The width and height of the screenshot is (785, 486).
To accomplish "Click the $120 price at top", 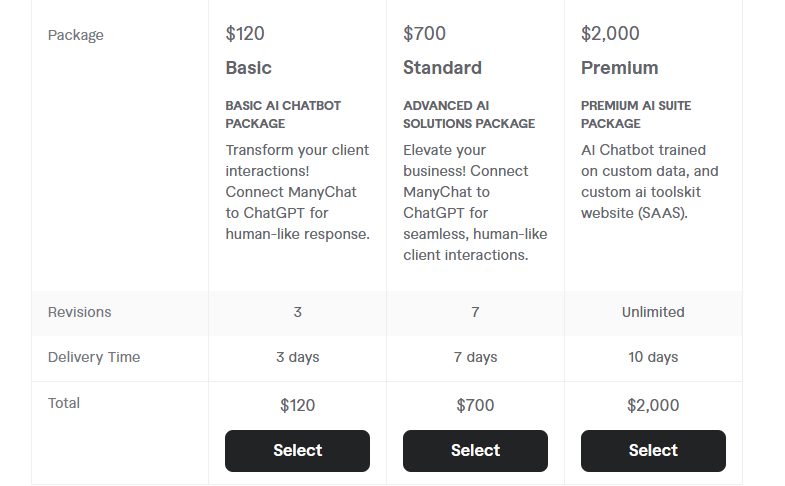I will click(x=245, y=34).
